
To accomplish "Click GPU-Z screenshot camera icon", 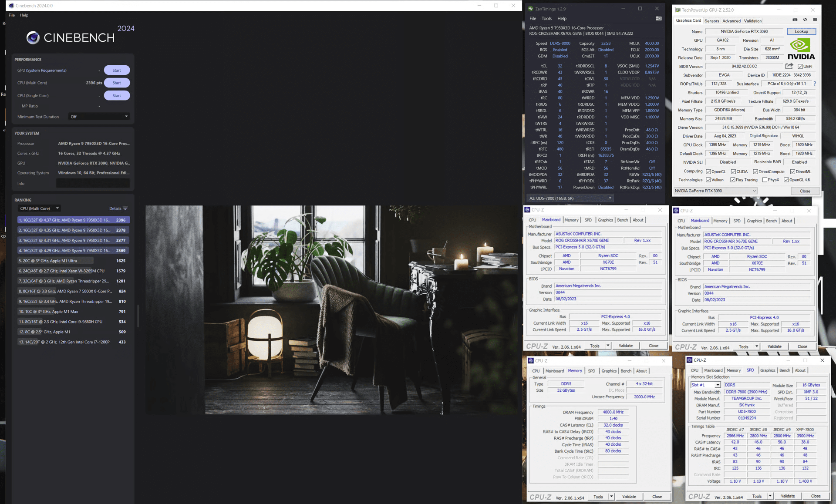I will click(795, 20).
